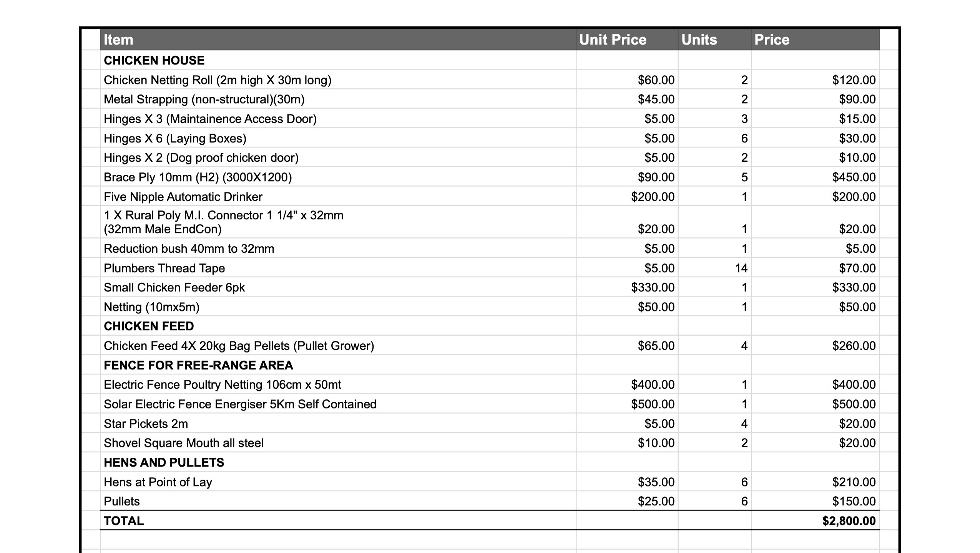This screenshot has width=980, height=553.
Task: Select the Five Nipple Automatic Drinker cell
Action: [183, 197]
